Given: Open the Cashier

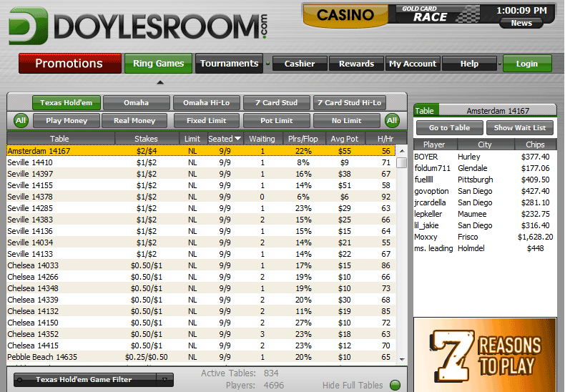Looking at the screenshot, I should point(300,64).
